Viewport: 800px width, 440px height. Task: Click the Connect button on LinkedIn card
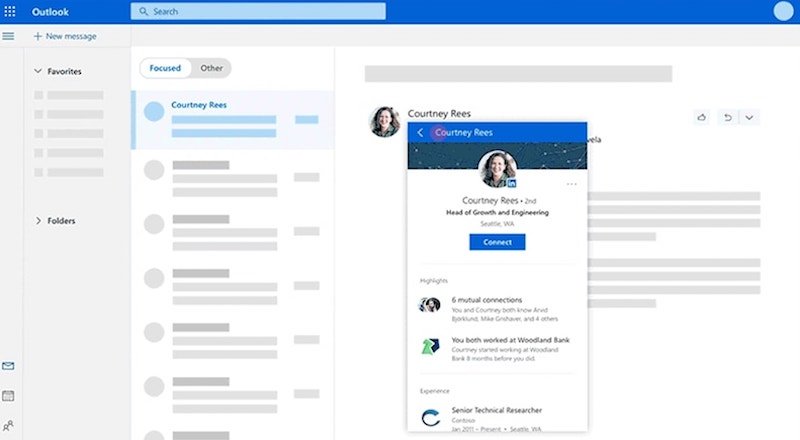[497, 242]
